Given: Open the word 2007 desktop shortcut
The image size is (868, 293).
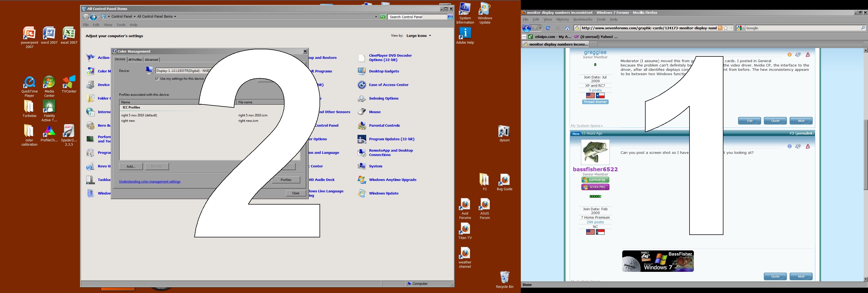Looking at the screenshot, I should coord(49,35).
